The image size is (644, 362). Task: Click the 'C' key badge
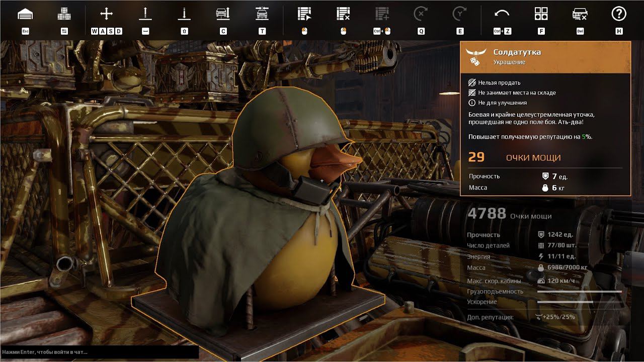[x=223, y=31]
